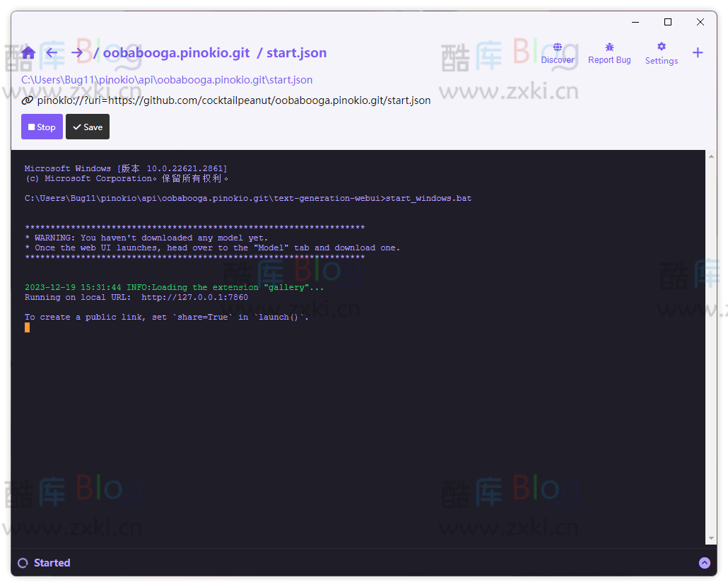Viewport: 728px width, 587px height.
Task: Open the start.json file path link
Action: [x=167, y=79]
